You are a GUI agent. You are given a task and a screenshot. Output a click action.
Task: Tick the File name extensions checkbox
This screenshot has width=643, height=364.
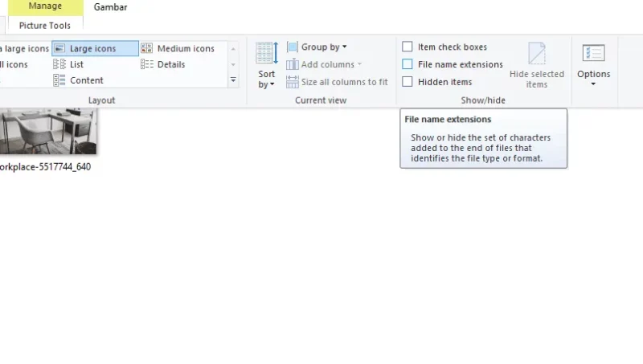408,64
